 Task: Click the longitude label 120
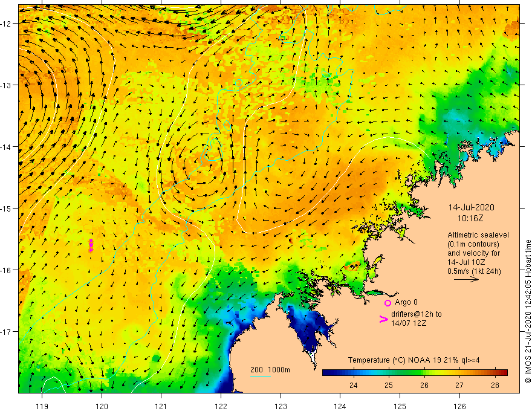click(x=102, y=406)
